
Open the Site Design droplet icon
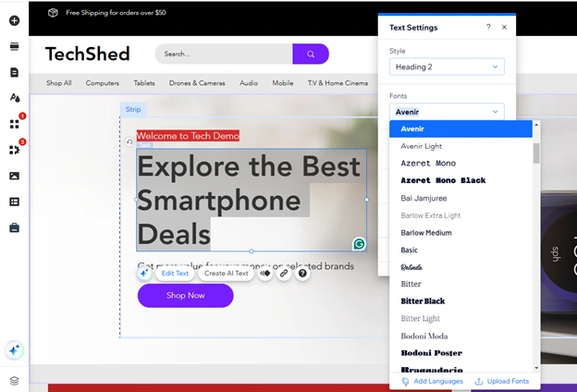click(14, 97)
